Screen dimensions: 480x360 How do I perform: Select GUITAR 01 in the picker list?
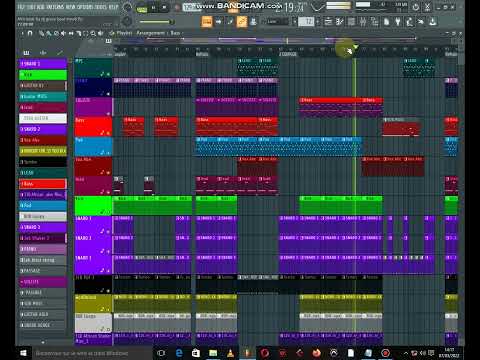pyautogui.click(x=43, y=86)
